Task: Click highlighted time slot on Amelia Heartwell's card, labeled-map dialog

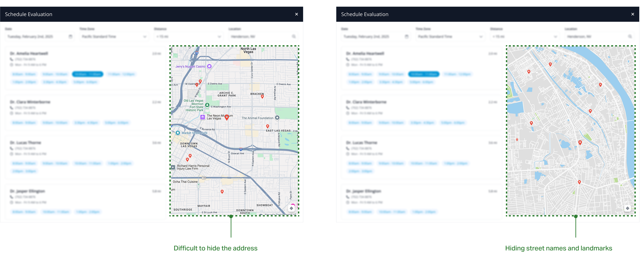Action: point(88,74)
